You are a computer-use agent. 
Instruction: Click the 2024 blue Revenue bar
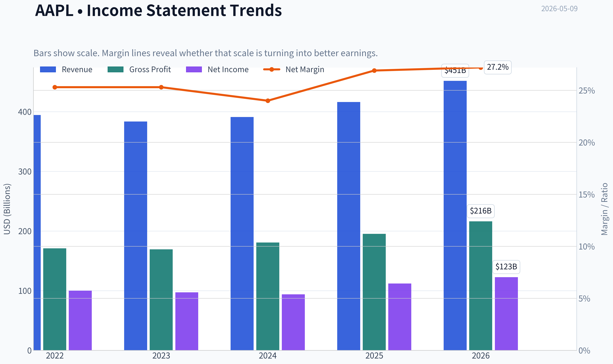click(x=242, y=233)
